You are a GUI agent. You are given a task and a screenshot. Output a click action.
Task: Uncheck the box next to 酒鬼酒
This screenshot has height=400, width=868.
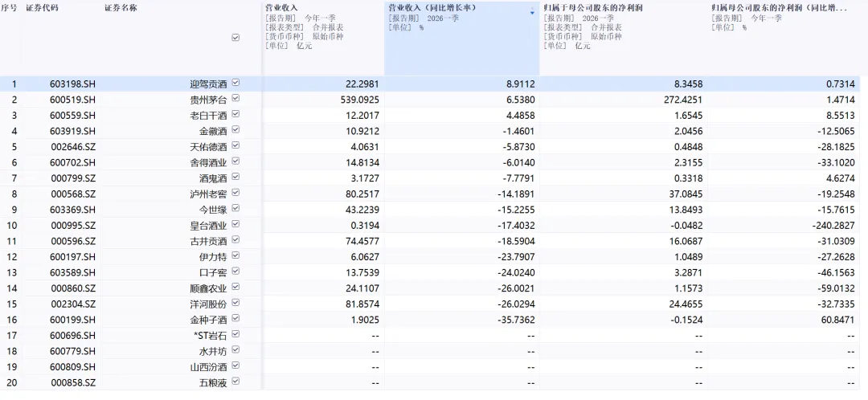(x=235, y=177)
